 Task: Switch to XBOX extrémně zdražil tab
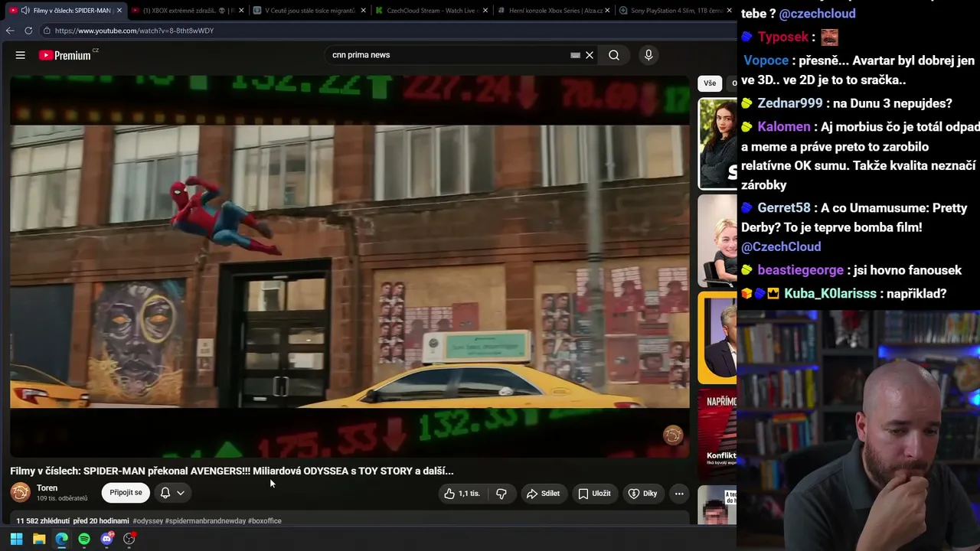[x=186, y=11]
